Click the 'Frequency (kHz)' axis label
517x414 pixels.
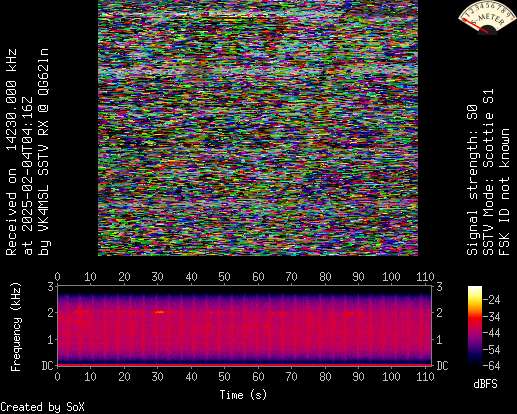(16, 327)
